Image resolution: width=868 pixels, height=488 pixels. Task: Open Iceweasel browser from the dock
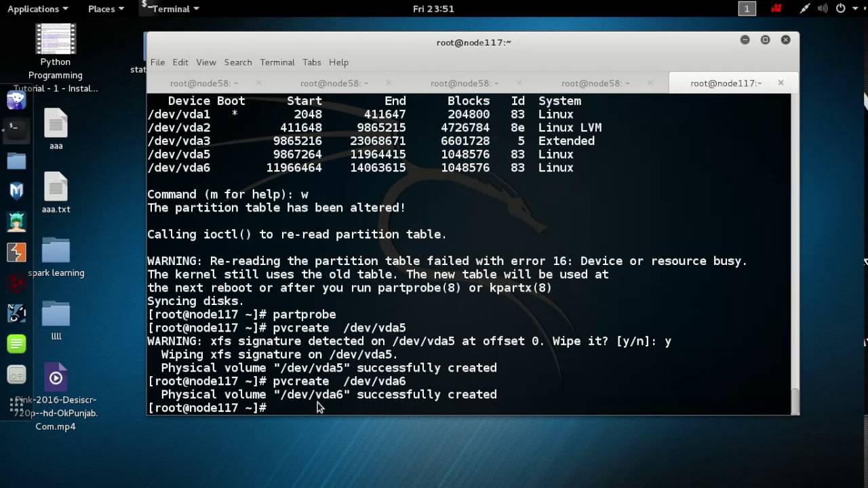pos(16,100)
